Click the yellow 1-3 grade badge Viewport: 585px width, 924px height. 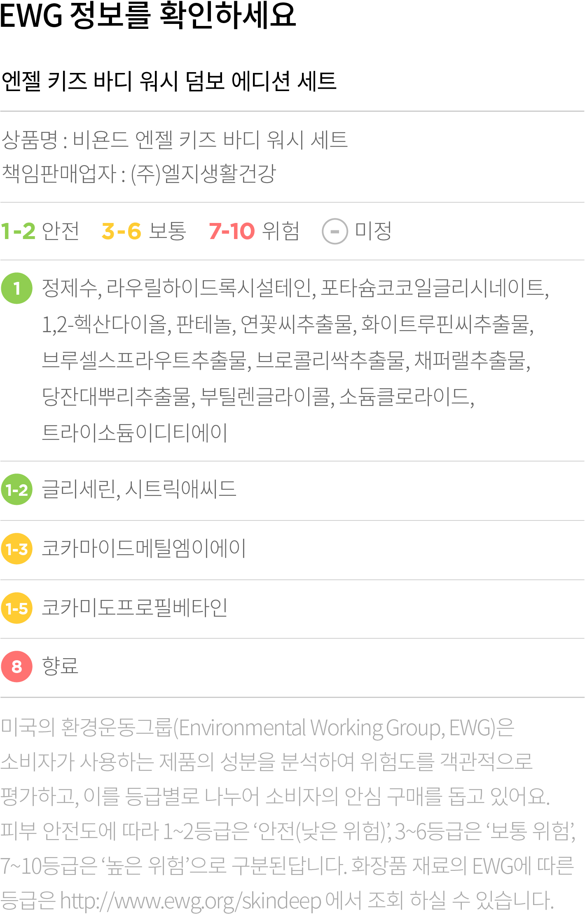coord(17,549)
